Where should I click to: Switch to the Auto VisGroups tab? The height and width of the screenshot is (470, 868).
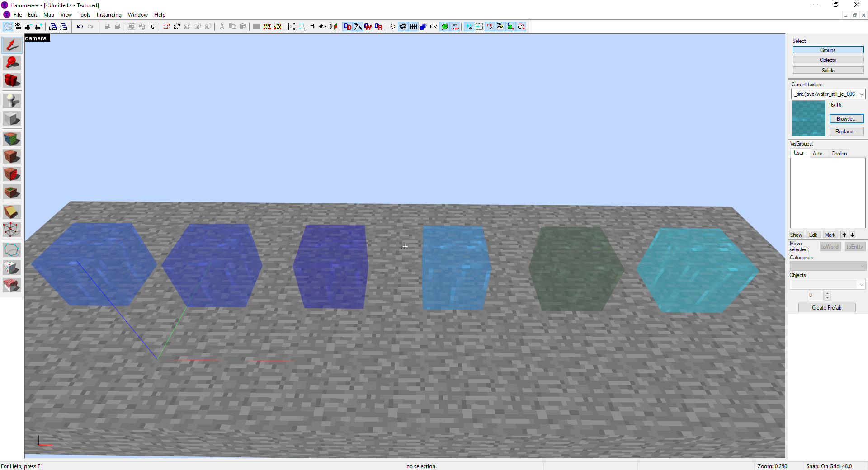[818, 153]
